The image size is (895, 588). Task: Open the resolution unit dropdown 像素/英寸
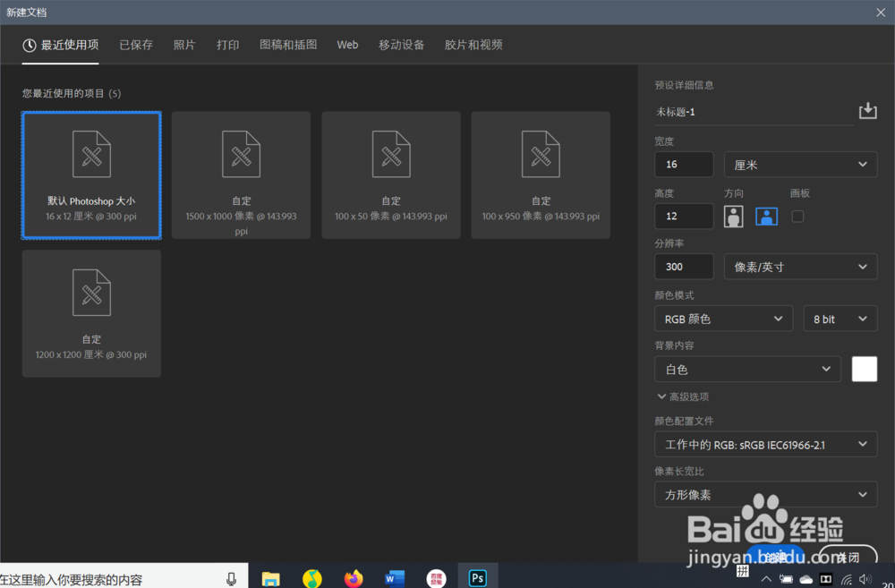click(800, 267)
